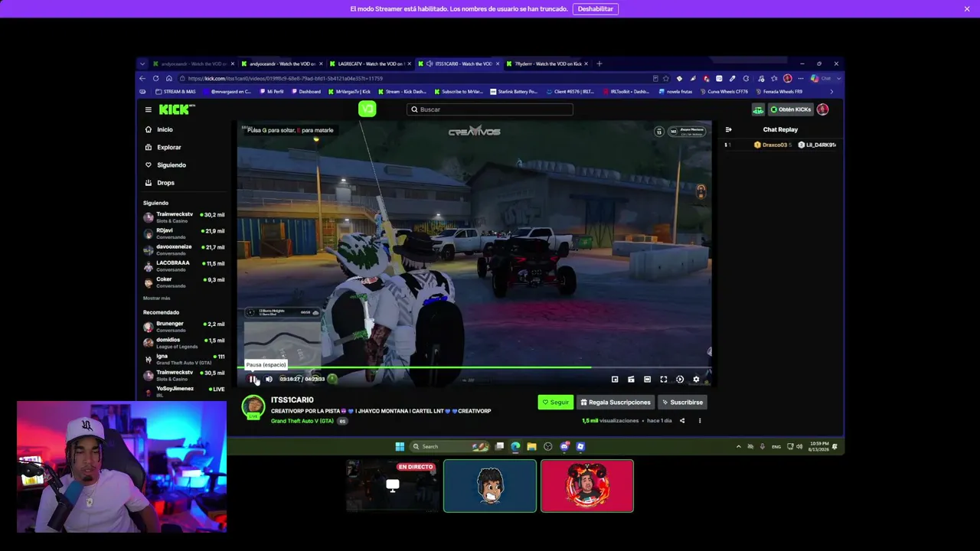The height and width of the screenshot is (551, 980).
Task: Reload the browser page
Action: coord(155,78)
